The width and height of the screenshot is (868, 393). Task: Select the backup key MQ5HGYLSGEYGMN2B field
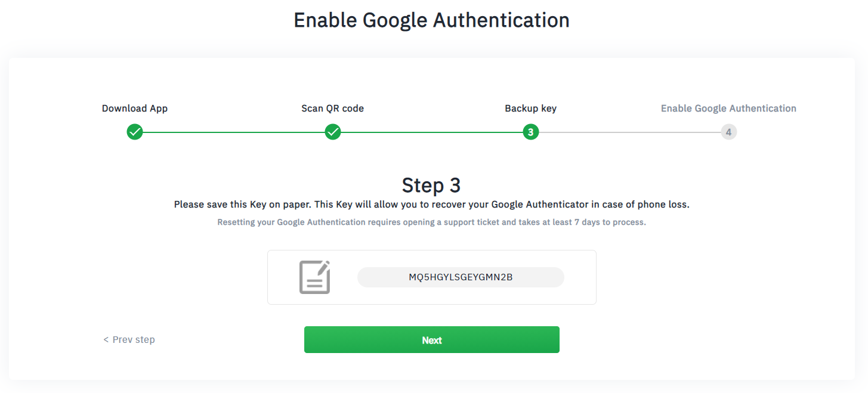[461, 277]
